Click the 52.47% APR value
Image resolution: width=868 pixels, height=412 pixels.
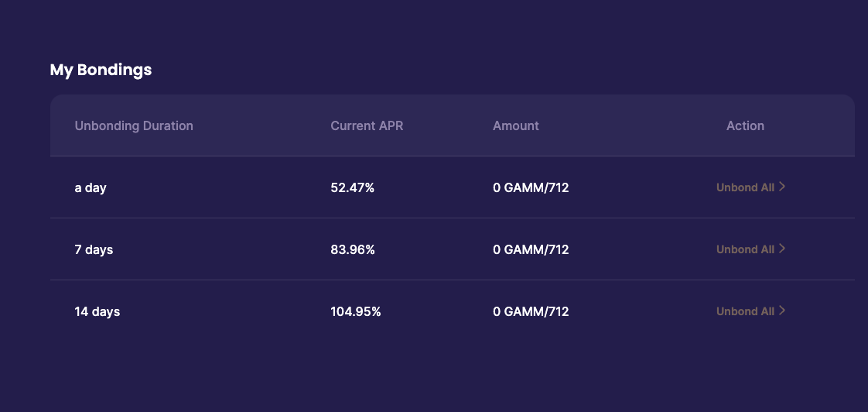(353, 187)
